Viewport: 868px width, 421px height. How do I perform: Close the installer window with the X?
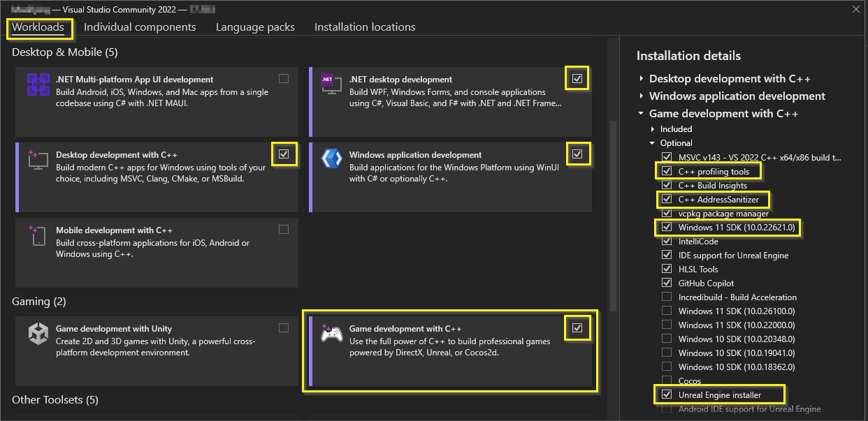[855, 9]
